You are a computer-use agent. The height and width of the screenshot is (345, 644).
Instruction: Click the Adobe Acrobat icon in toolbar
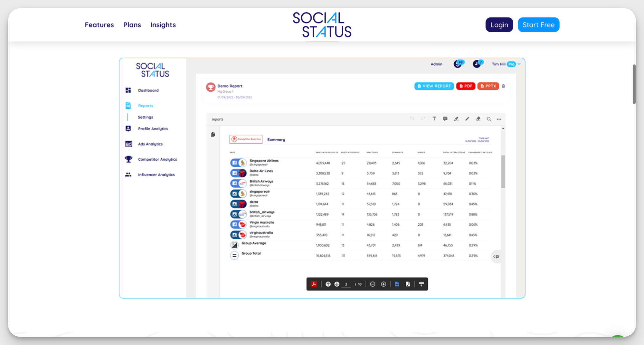tap(314, 284)
